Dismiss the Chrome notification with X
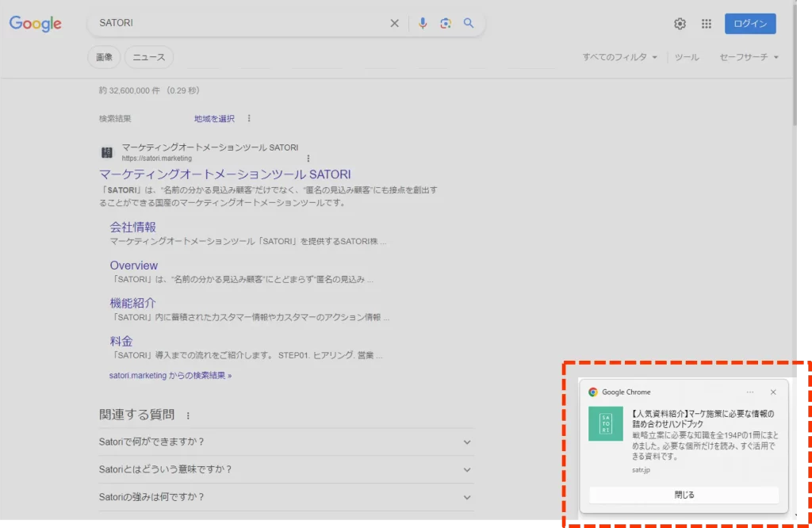Viewport: 812px width, 528px height. click(x=773, y=392)
